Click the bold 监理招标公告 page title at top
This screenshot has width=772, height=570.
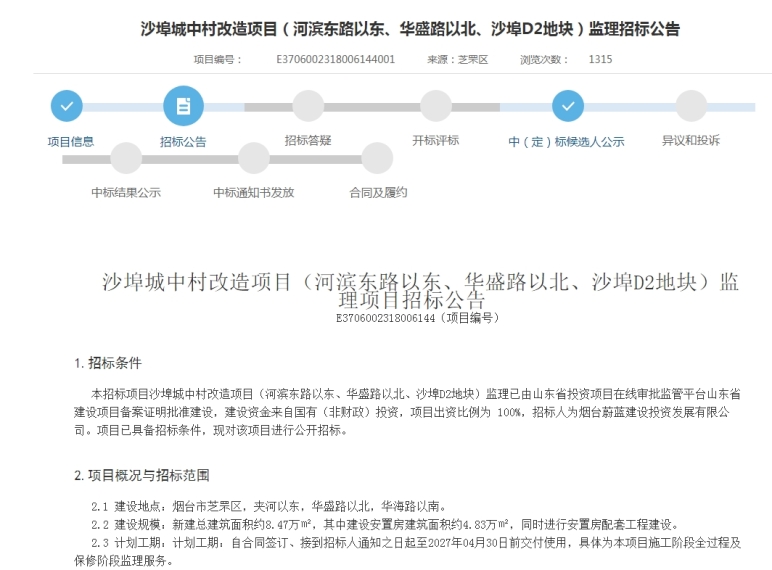pyautogui.click(x=410, y=28)
